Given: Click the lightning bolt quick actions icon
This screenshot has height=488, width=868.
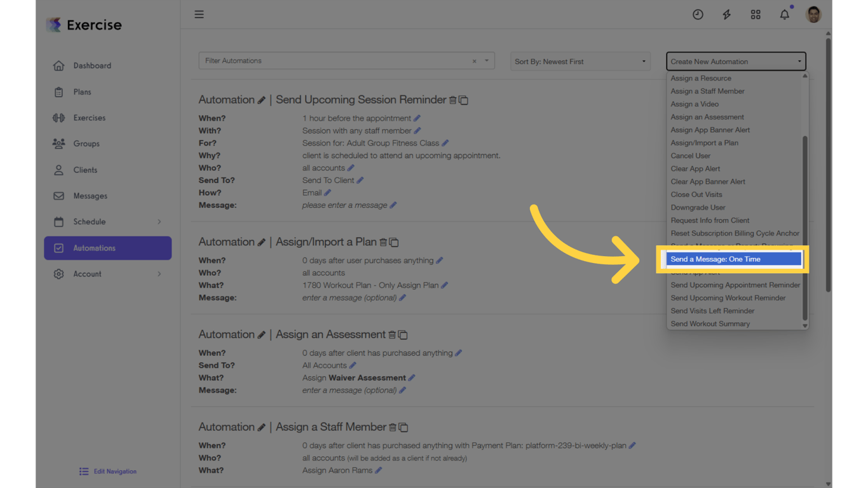Looking at the screenshot, I should pyautogui.click(x=726, y=14).
